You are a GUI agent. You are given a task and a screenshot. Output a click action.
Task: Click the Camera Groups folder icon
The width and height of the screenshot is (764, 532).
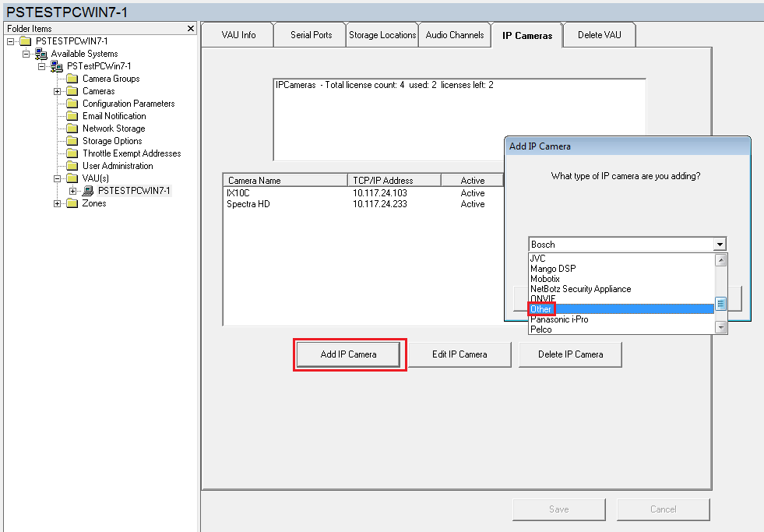pos(72,79)
